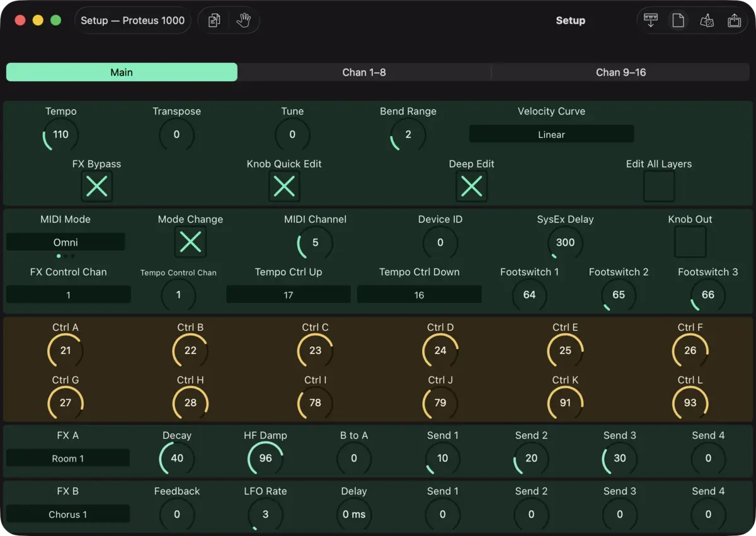Open the FX B Chorus 1 dropdown

pyautogui.click(x=68, y=514)
